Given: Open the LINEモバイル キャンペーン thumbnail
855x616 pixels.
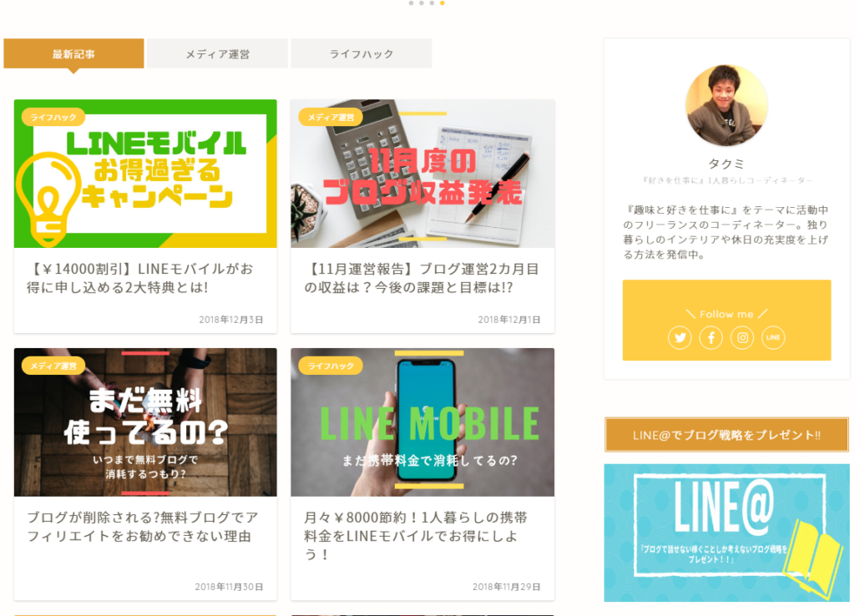Looking at the screenshot, I should (145, 174).
